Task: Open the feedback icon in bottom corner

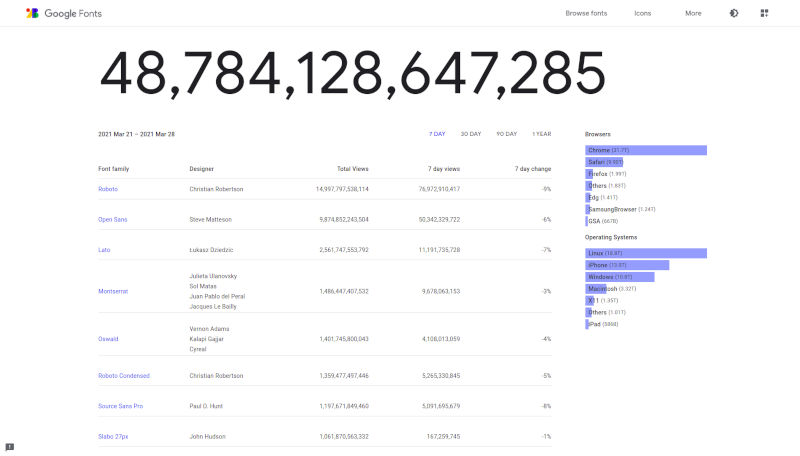Action: (x=9, y=447)
